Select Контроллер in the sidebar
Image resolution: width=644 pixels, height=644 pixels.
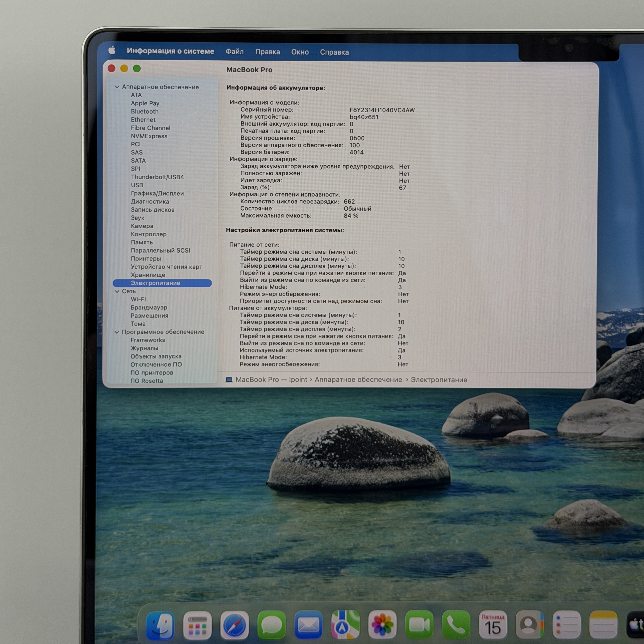click(x=149, y=234)
